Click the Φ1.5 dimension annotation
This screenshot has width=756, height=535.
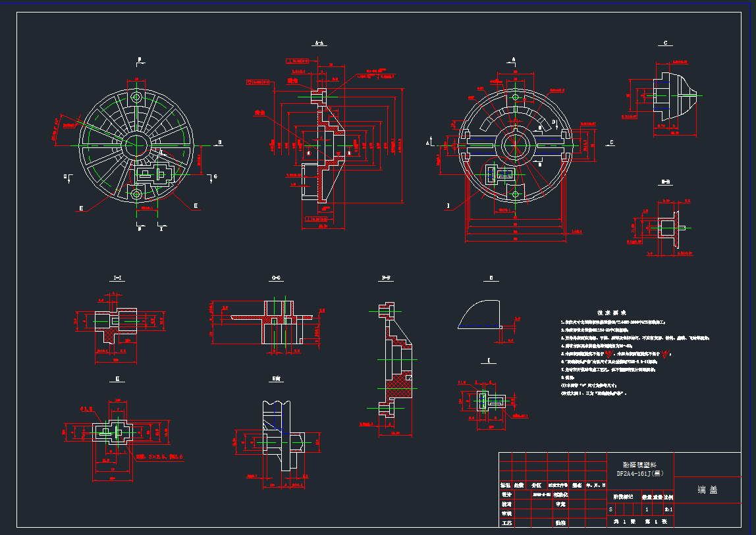point(86,408)
